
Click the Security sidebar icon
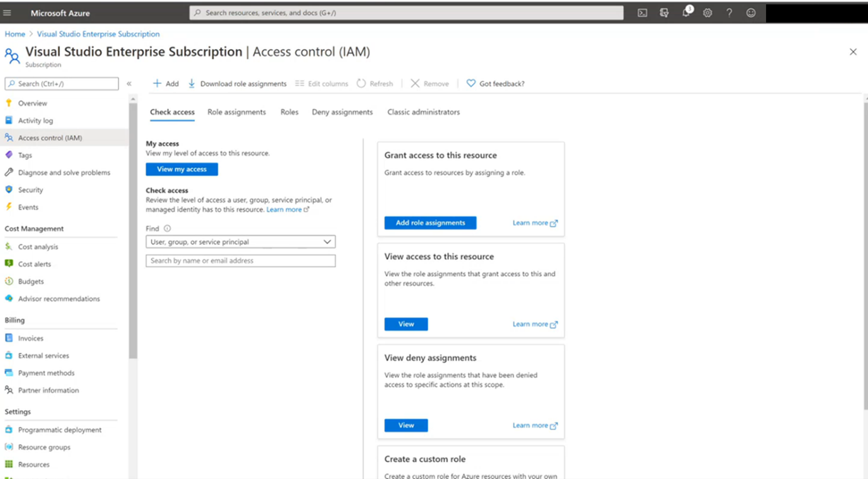[x=10, y=189]
